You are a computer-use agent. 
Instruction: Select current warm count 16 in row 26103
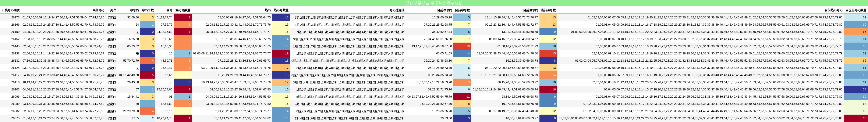[x=548, y=89]
